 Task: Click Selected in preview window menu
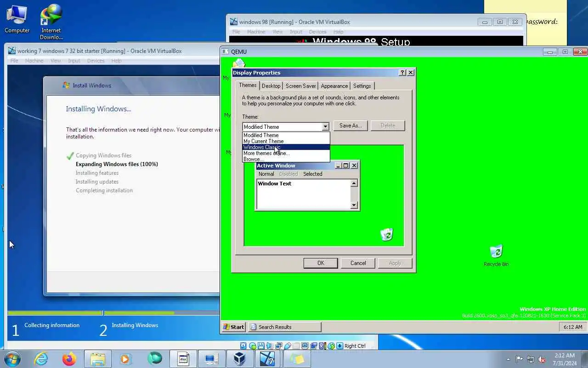(x=312, y=174)
